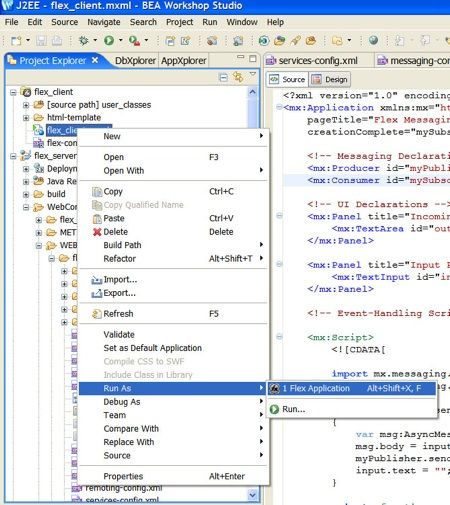Choose Debug As in the context menu
450x505 pixels.
click(173, 402)
